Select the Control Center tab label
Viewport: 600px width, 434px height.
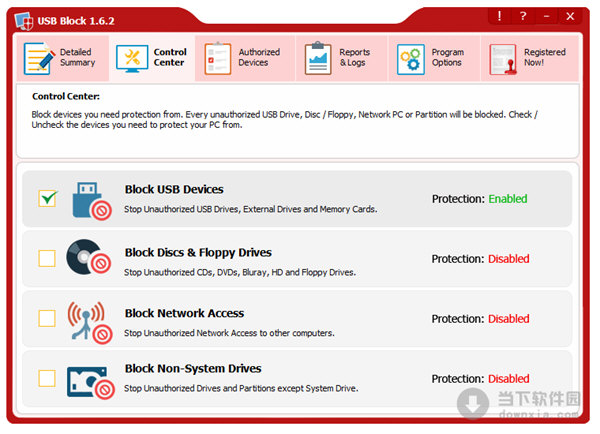pyautogui.click(x=170, y=57)
